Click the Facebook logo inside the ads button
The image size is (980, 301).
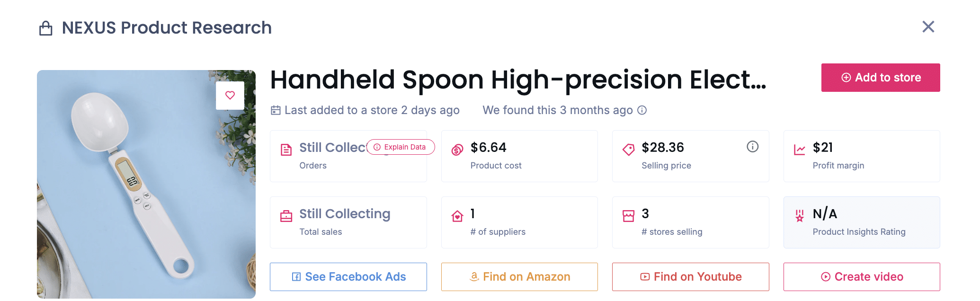coord(297,276)
